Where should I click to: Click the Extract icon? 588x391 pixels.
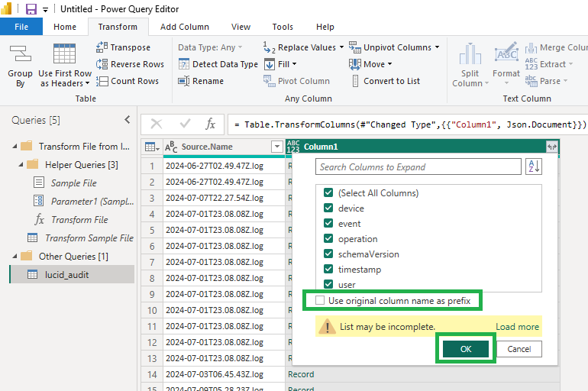click(531, 64)
